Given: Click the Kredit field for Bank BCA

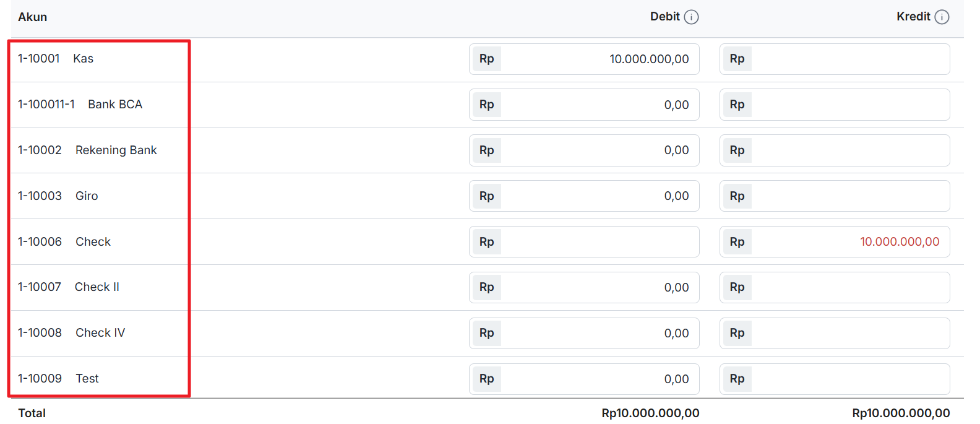Looking at the screenshot, I should pyautogui.click(x=849, y=105).
